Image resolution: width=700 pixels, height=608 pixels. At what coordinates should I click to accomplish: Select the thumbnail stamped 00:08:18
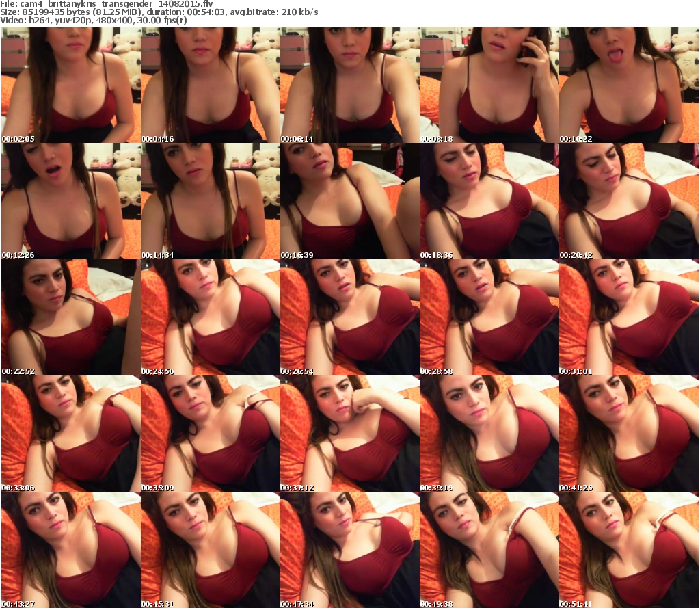coord(489,85)
